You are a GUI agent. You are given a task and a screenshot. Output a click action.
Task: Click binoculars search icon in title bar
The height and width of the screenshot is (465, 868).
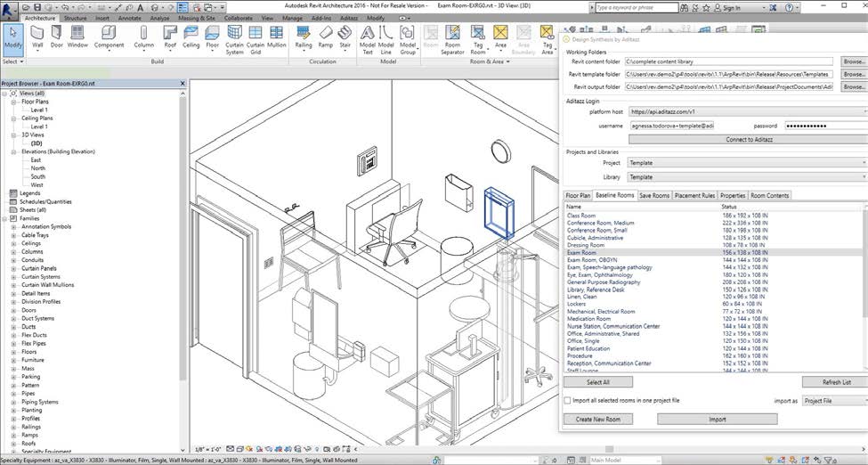coord(685,8)
